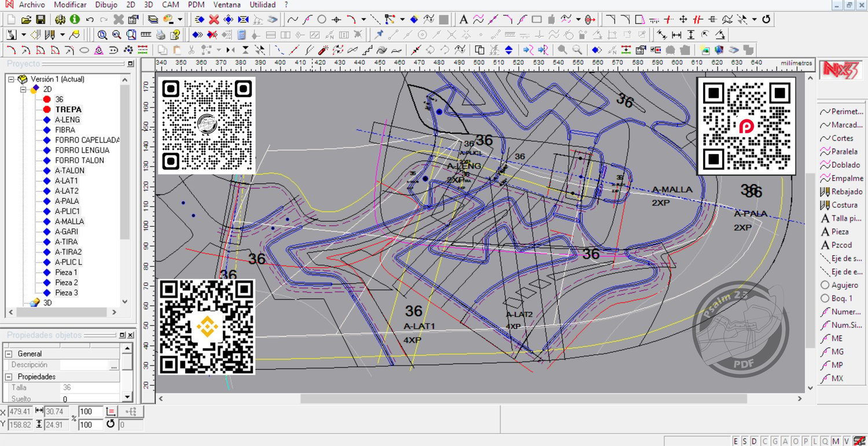Click the scissors cut icon
Viewport: 868px width, 446px height.
point(191,50)
